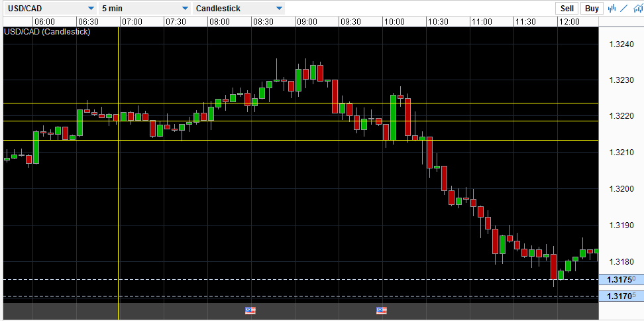Click the candlestick bars chart icon

coord(612,8)
